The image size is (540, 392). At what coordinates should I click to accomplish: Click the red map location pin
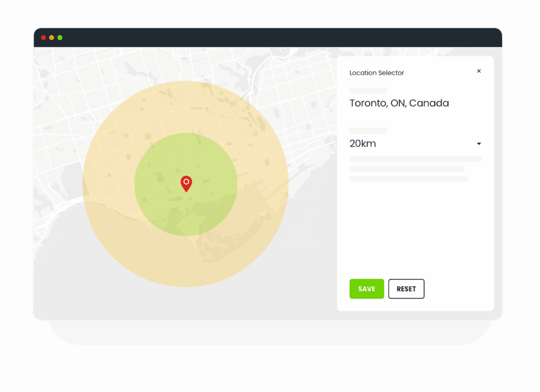[x=186, y=184]
